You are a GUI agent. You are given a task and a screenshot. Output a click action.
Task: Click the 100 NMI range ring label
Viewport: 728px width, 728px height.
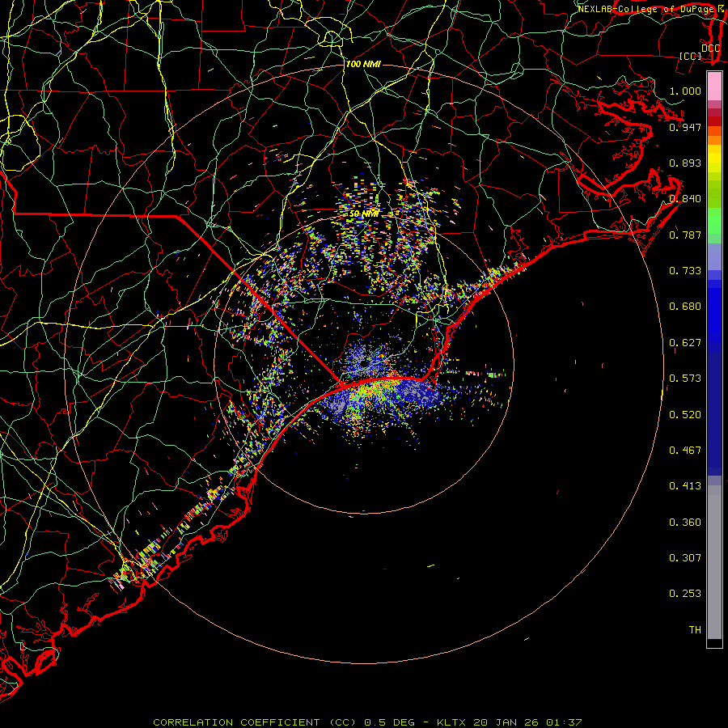[x=363, y=64]
